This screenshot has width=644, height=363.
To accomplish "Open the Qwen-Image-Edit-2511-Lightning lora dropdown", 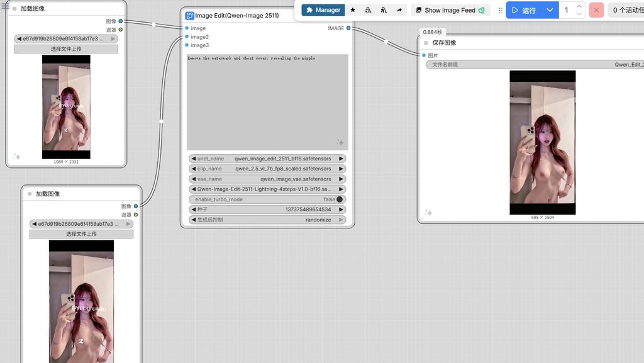I will (x=267, y=189).
